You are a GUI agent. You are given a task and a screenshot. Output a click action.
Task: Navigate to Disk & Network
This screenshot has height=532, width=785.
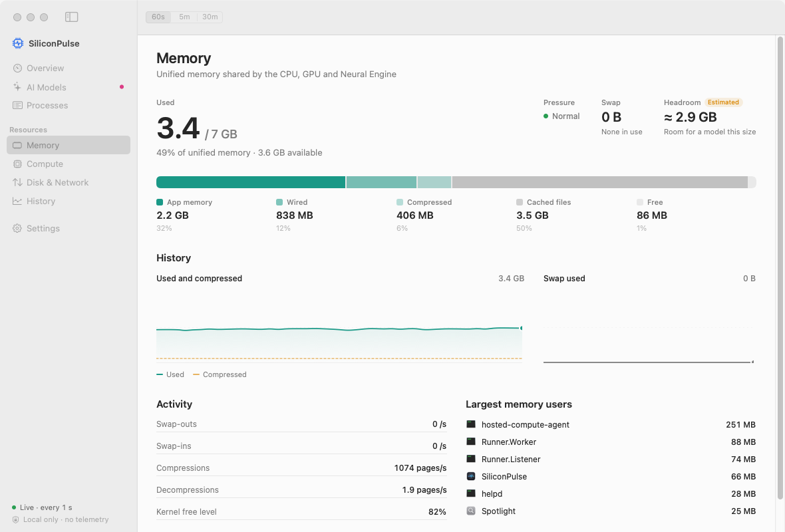(69, 182)
